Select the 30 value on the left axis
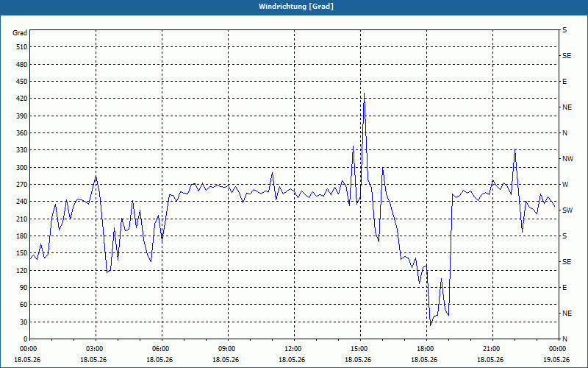Image resolution: width=588 pixels, height=368 pixels. [x=24, y=322]
